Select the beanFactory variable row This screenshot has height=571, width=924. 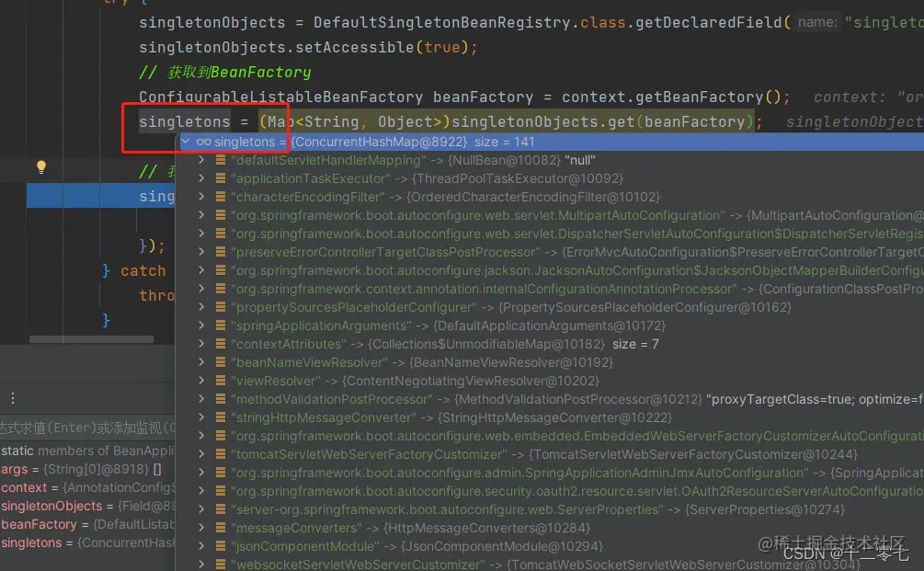click(x=87, y=524)
